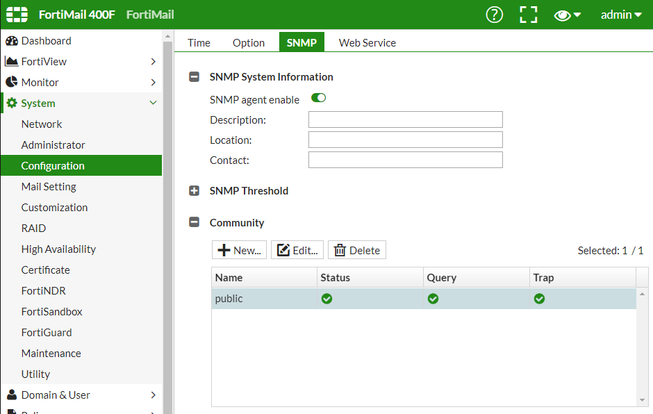The image size is (653, 414).
Task: Click New to add a community
Action: click(x=239, y=250)
